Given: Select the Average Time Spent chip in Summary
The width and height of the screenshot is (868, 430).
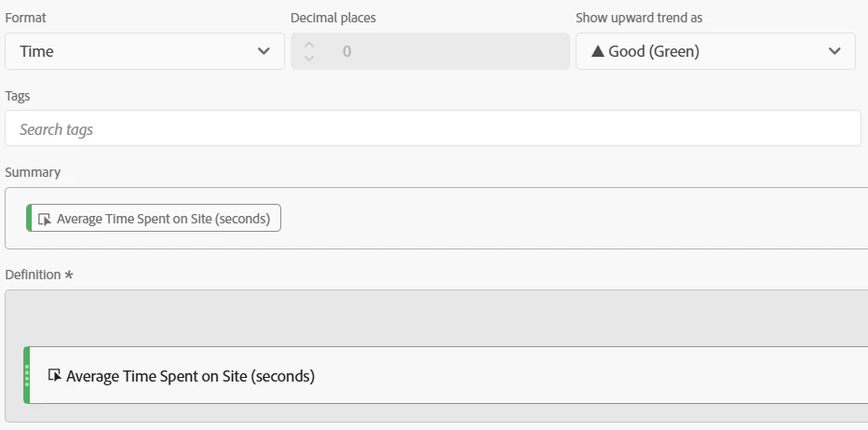Looking at the screenshot, I should (163, 219).
